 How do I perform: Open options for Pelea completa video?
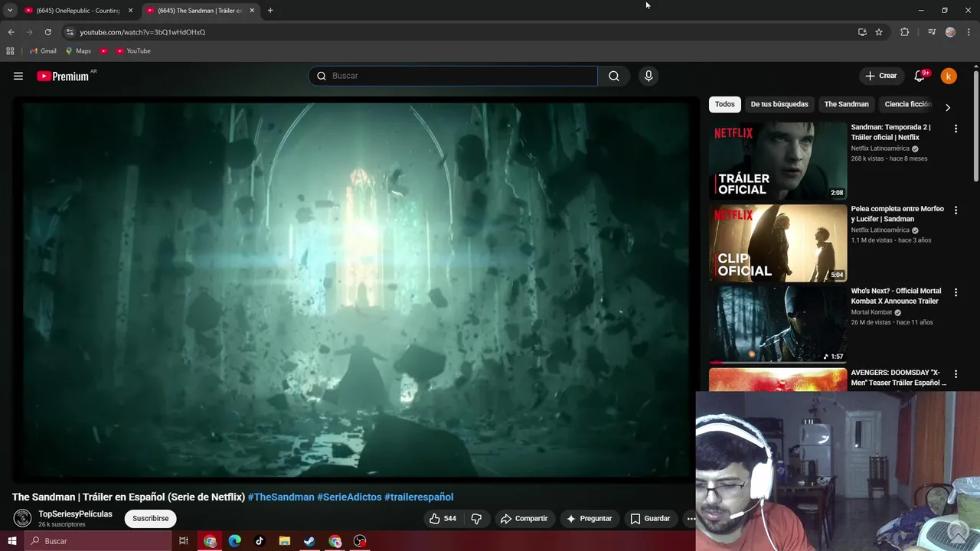point(955,210)
